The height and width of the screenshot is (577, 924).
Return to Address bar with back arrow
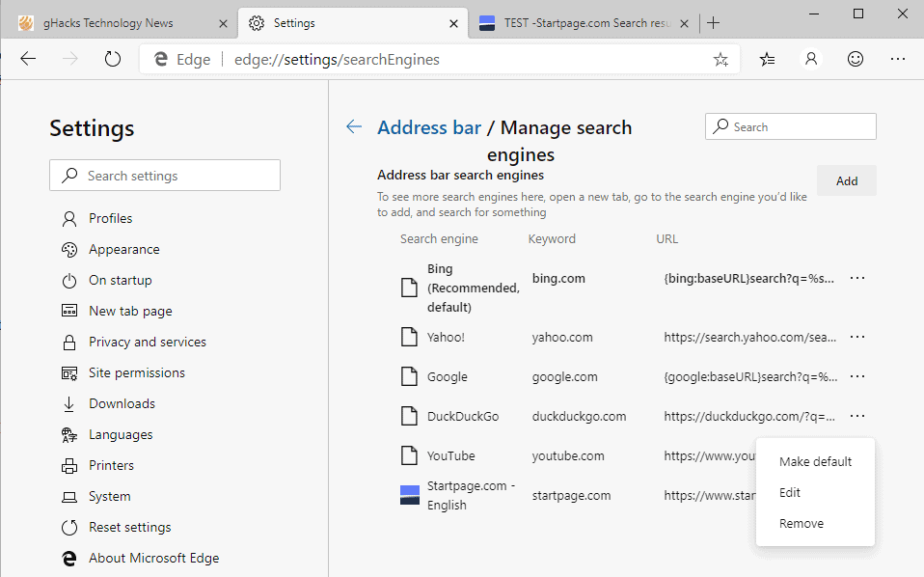coord(354,126)
